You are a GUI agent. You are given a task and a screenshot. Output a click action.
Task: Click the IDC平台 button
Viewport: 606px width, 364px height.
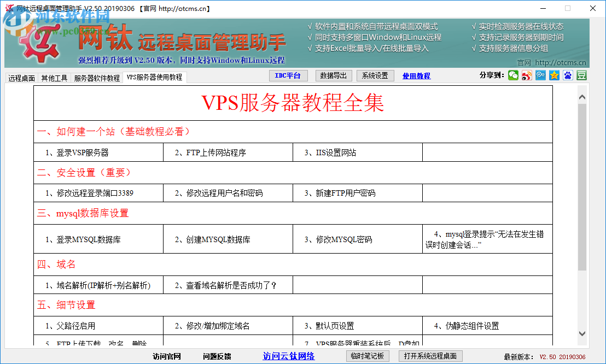point(288,75)
